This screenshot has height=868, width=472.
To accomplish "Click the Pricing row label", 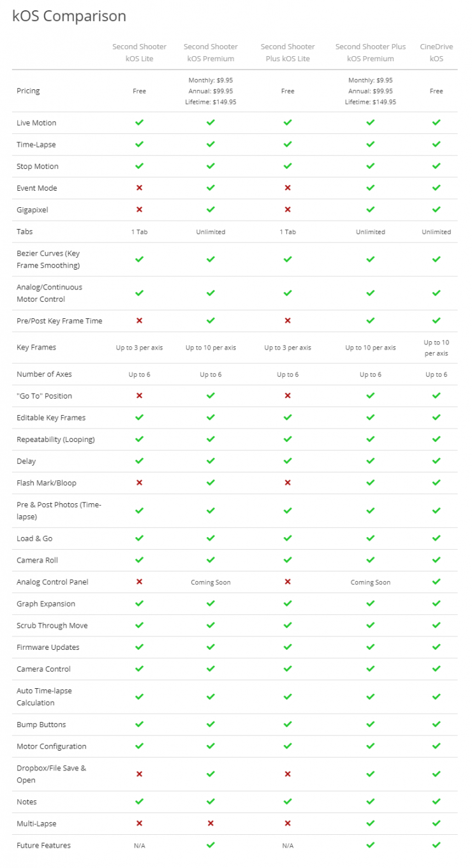I will (28, 91).
